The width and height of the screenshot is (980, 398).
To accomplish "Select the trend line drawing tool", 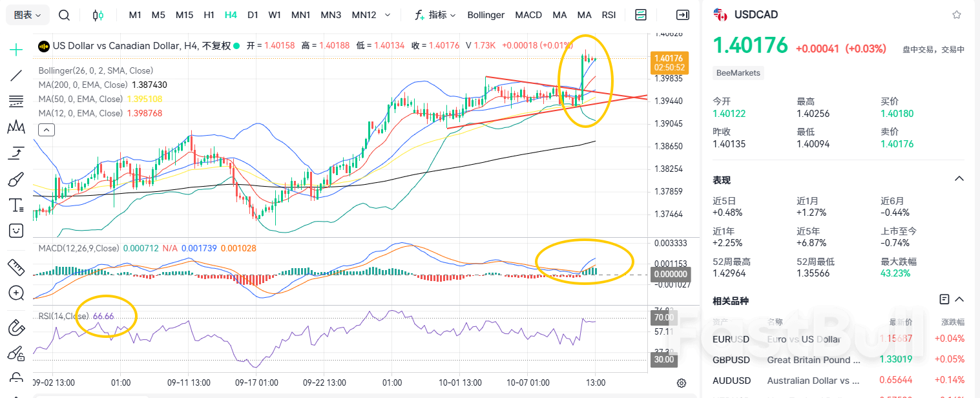I will pyautogui.click(x=16, y=76).
